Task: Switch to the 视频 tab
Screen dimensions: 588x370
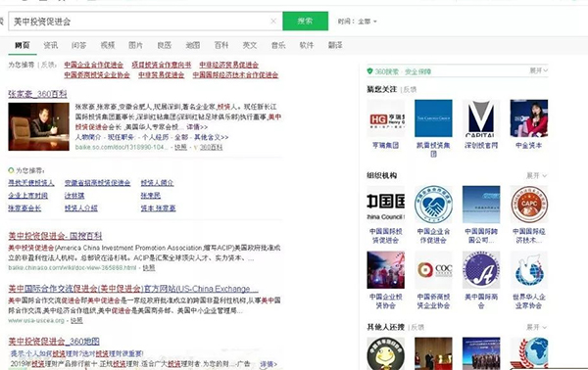Action: [x=108, y=45]
